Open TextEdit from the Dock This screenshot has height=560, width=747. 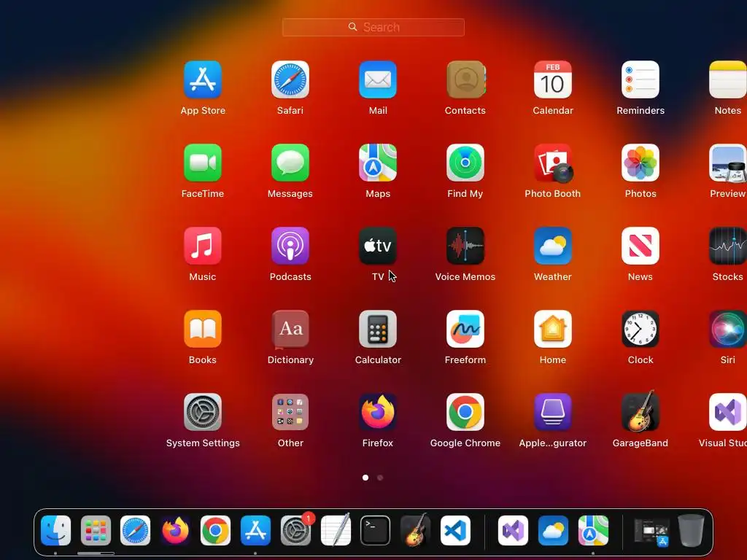336,529
